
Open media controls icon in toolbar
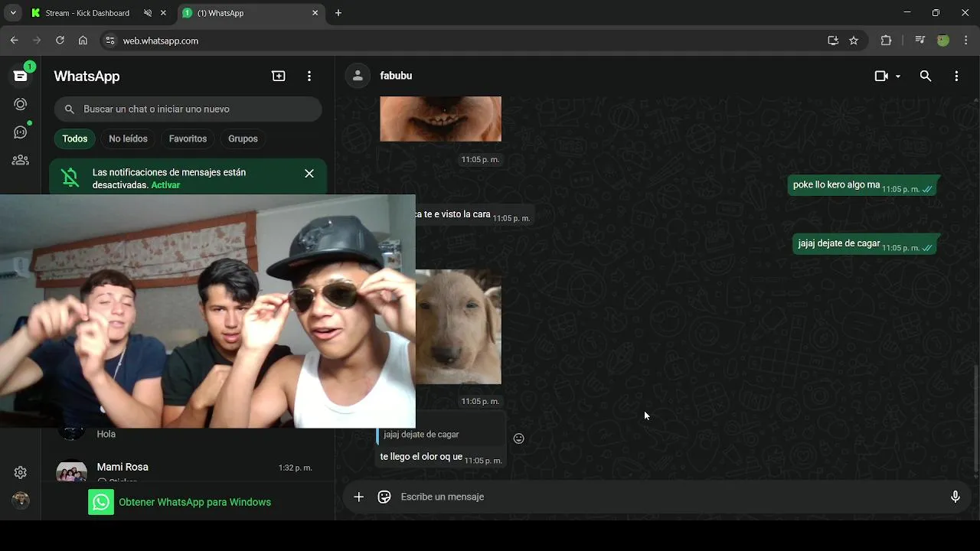[x=920, y=41]
